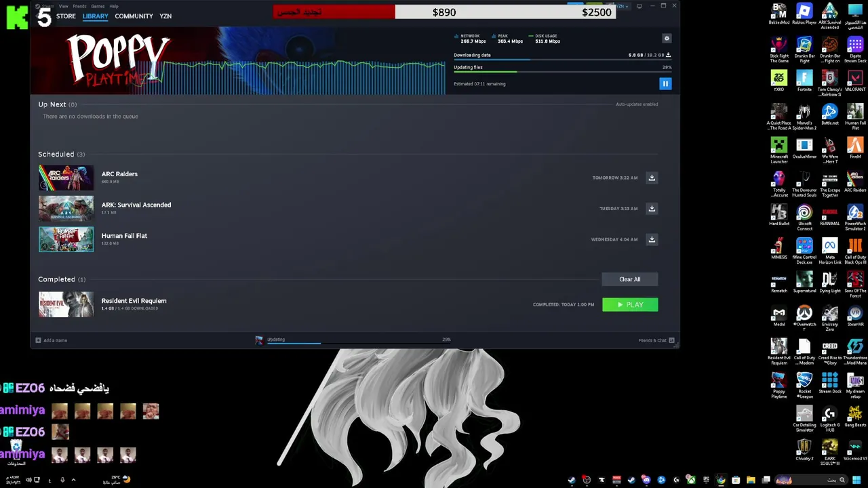The height and width of the screenshot is (488, 868).
Task: Open Marvel's Spider-Man 2 shortcut
Action: tap(804, 117)
